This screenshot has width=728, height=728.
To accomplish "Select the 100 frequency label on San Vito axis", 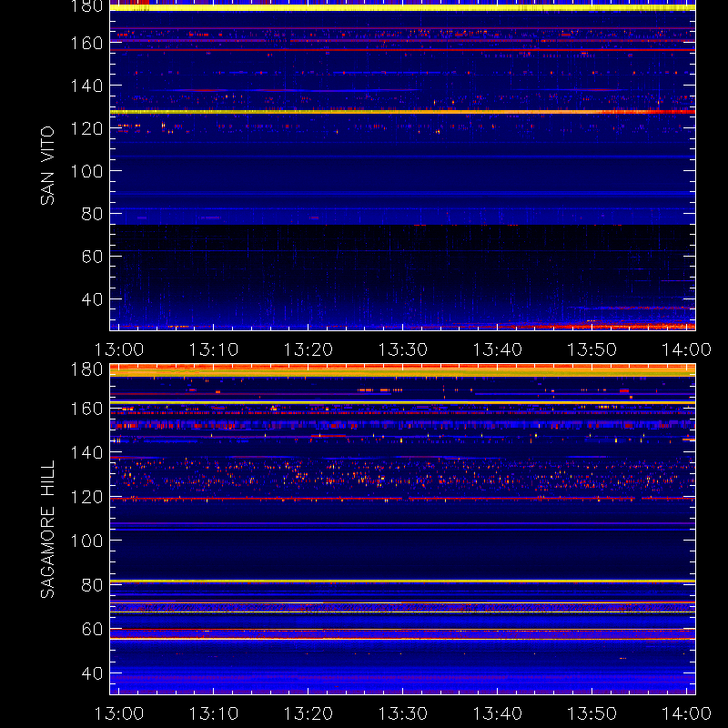I will [86, 171].
